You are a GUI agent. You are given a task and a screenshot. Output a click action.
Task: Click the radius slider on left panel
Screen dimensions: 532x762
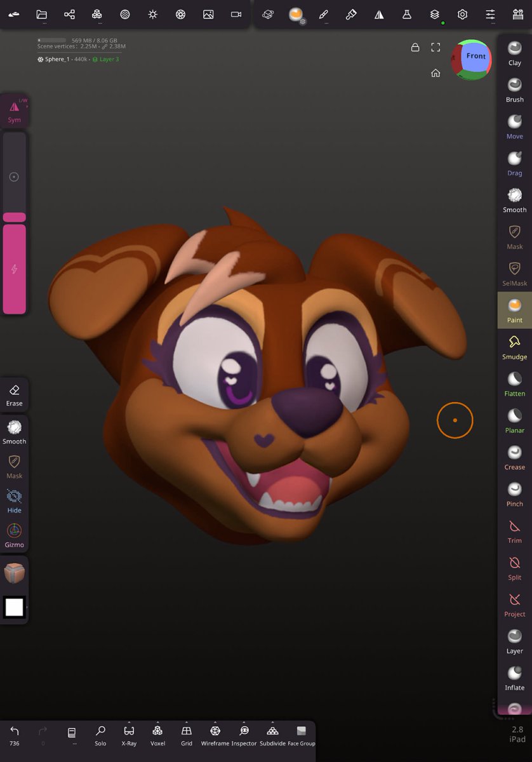(x=14, y=177)
